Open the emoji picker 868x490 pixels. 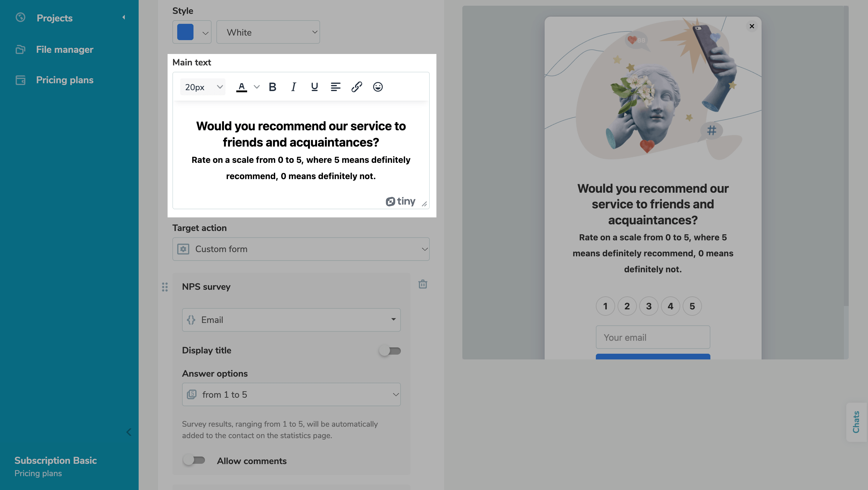[378, 87]
